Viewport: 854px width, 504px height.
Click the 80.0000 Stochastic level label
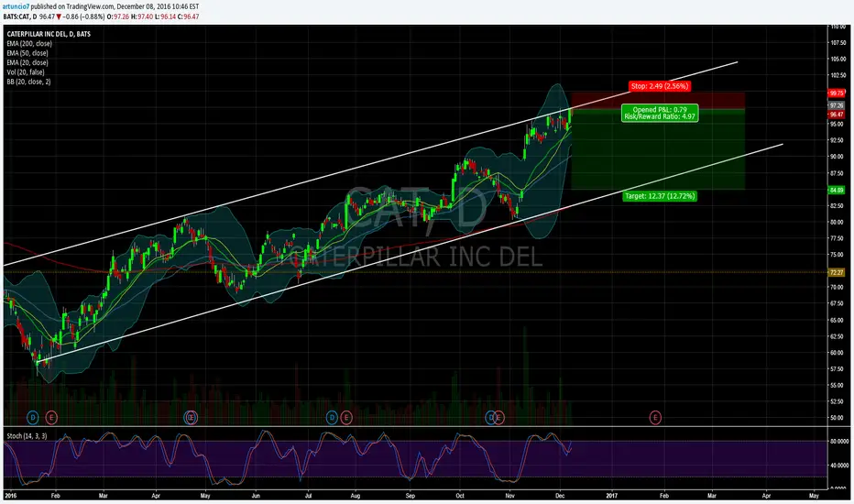[x=838, y=442]
